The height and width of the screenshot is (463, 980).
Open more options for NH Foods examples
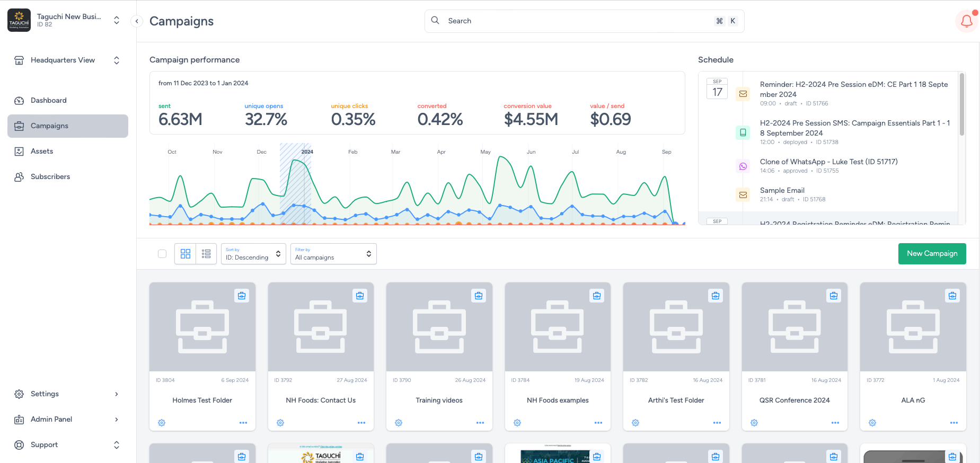[598, 423]
